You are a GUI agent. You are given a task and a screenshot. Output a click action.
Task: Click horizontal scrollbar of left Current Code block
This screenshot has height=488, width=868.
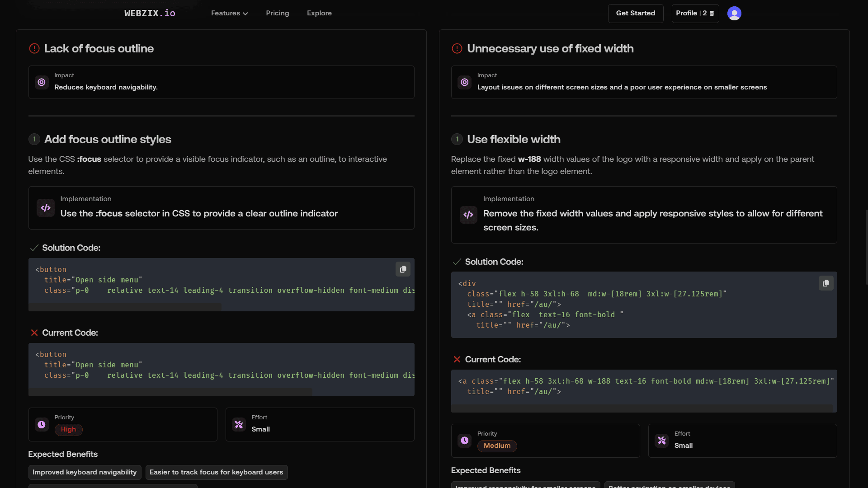click(170, 392)
